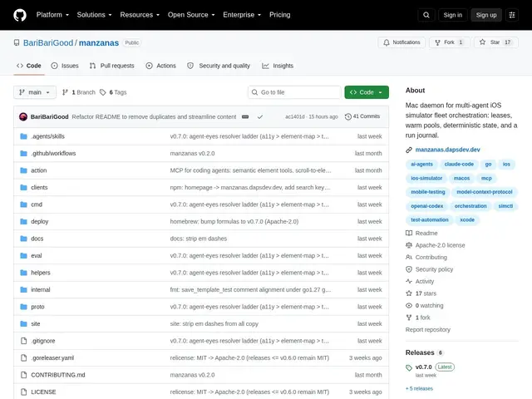
Task: Star the manzanas repository
Action: pos(495,42)
